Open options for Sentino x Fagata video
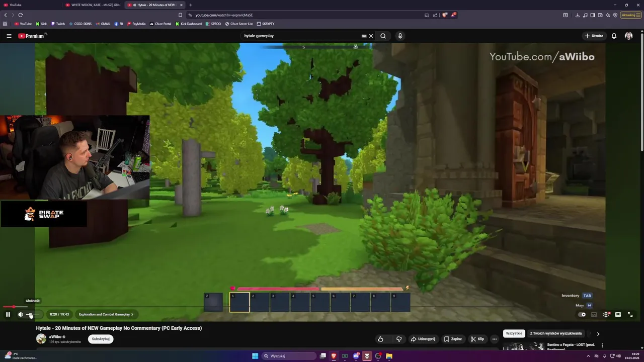 click(602, 345)
